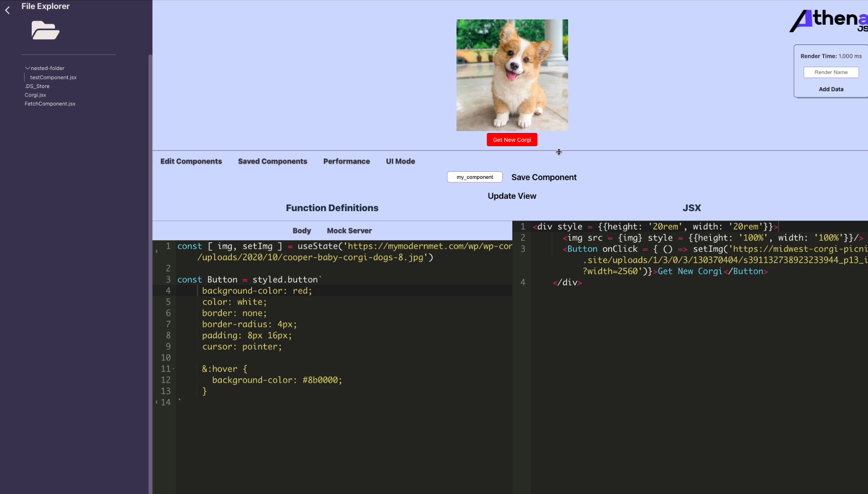Open the Performance tab
Viewport: 868px width, 494px height.
click(x=347, y=161)
